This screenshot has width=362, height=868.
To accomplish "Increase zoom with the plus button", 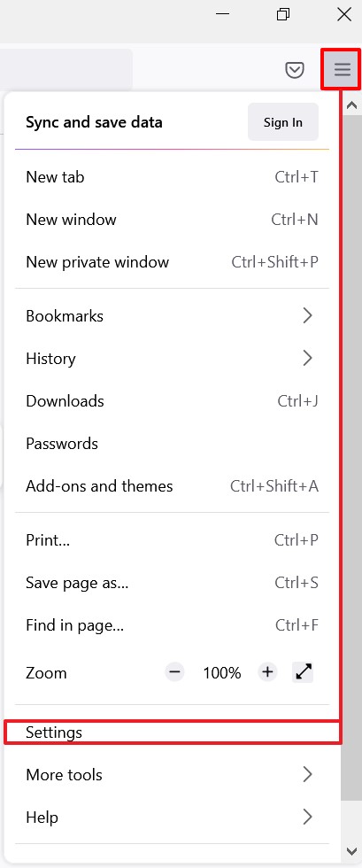I will tap(267, 672).
